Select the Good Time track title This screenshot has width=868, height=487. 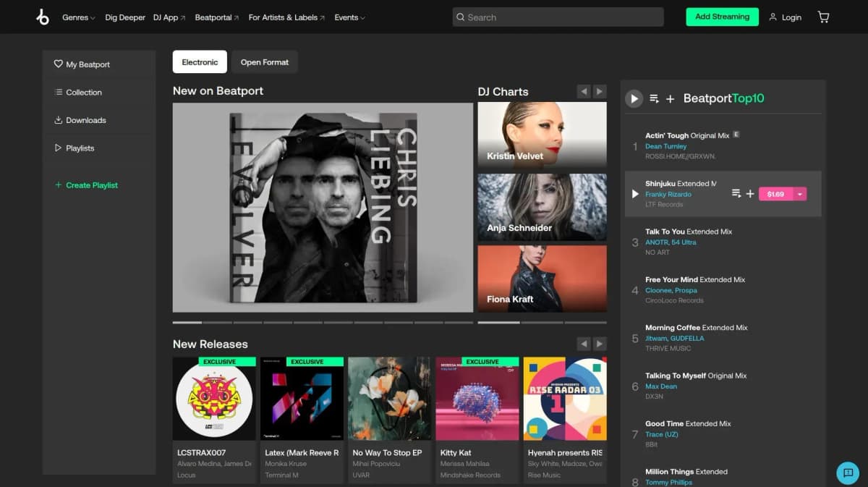pyautogui.click(x=688, y=423)
